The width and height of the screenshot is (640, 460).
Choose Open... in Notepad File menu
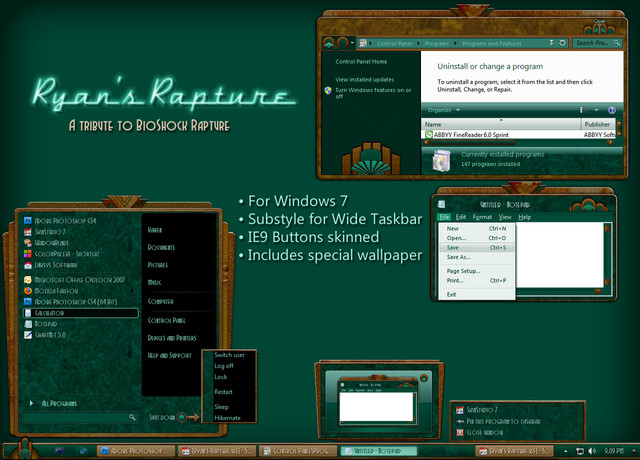(x=476, y=238)
